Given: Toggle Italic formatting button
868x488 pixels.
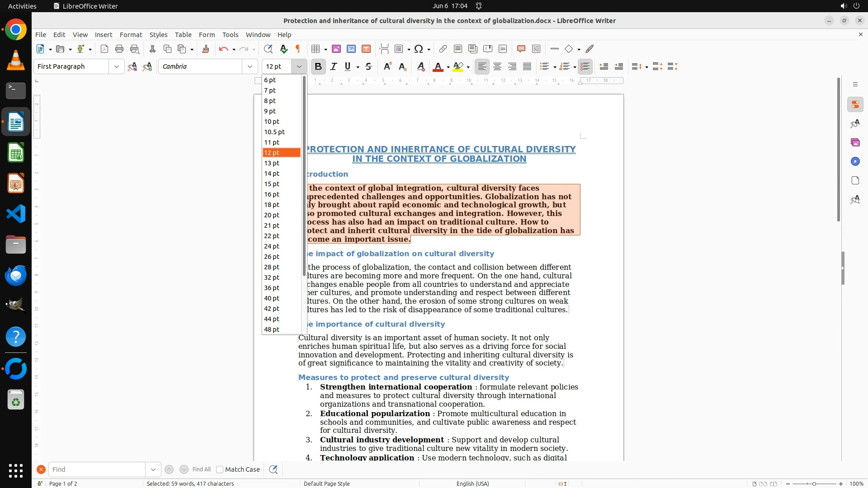Looking at the screenshot, I should [x=334, y=66].
